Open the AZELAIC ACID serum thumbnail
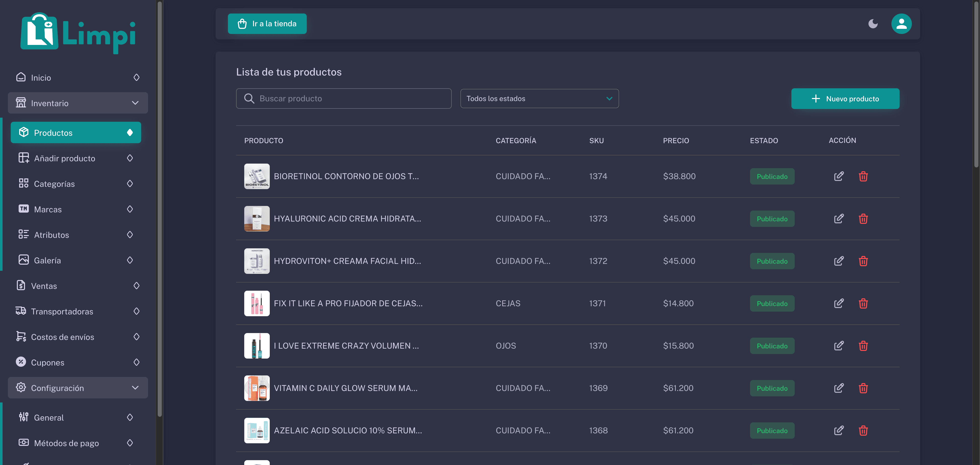980x465 pixels. (257, 430)
